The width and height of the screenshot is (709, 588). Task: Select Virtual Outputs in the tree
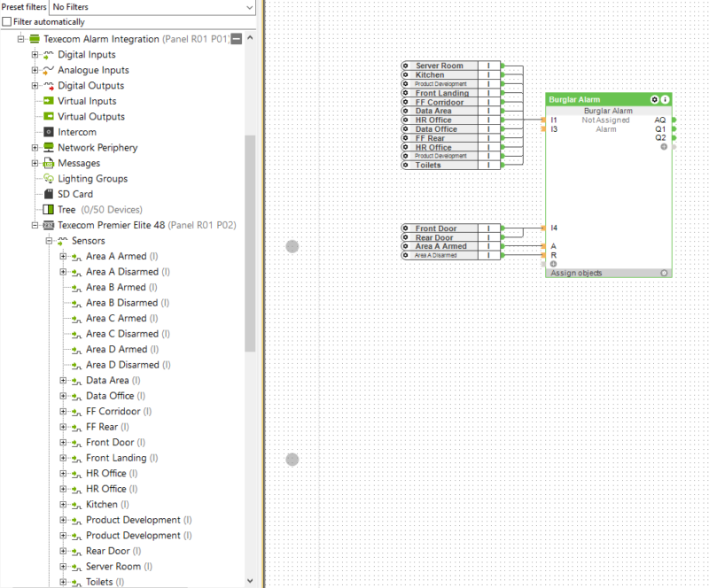pos(90,117)
